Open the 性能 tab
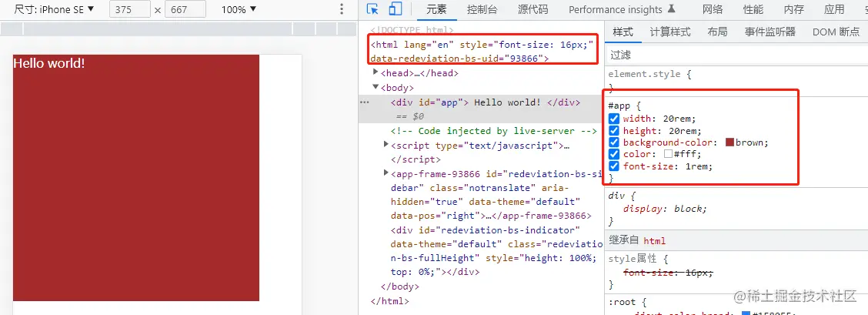 pyautogui.click(x=753, y=9)
